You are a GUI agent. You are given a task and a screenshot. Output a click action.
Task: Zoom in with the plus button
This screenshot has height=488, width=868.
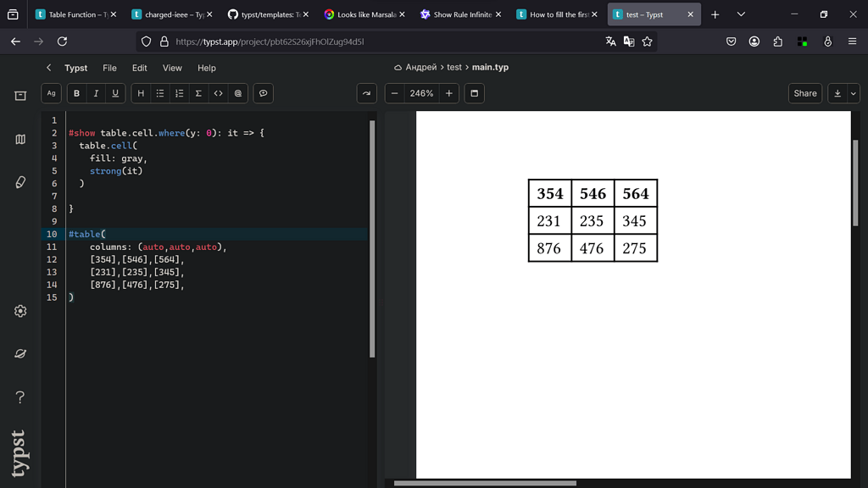448,93
